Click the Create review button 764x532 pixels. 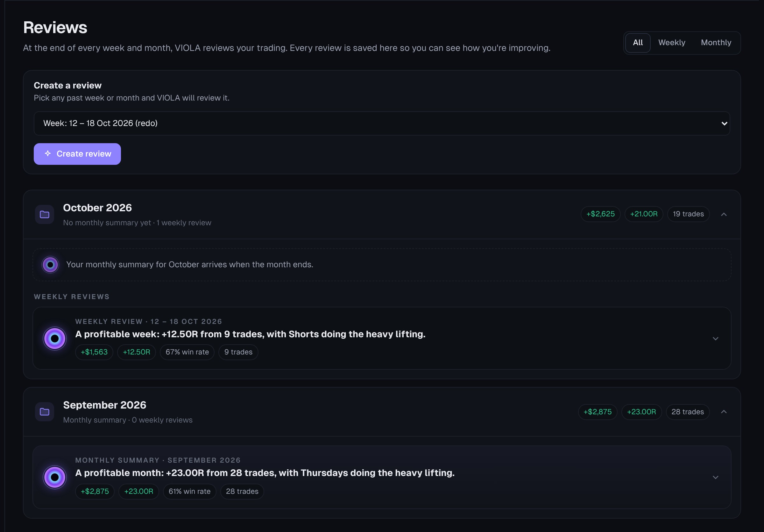pos(77,154)
